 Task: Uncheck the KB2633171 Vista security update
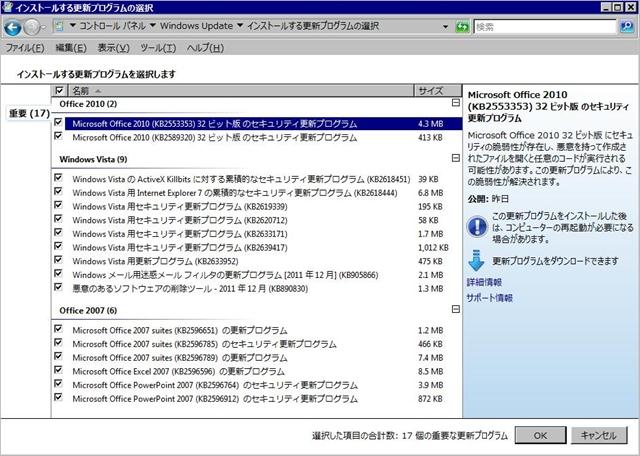click(x=58, y=232)
